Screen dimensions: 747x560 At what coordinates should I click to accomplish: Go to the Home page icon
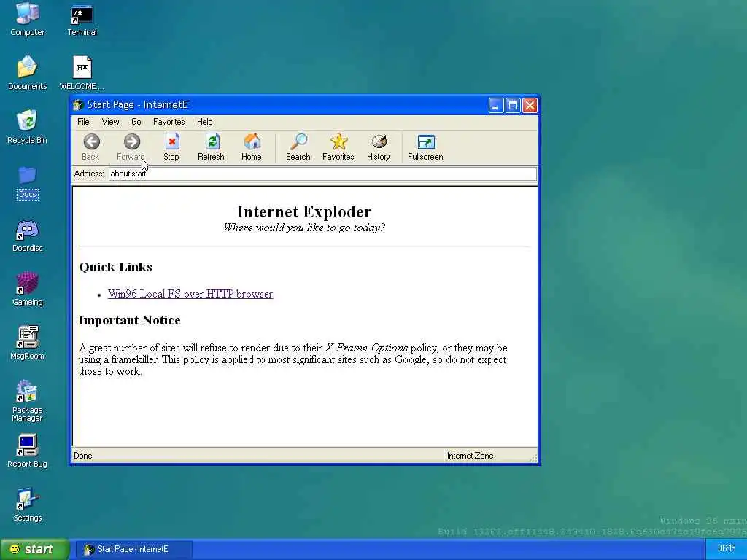point(252,142)
